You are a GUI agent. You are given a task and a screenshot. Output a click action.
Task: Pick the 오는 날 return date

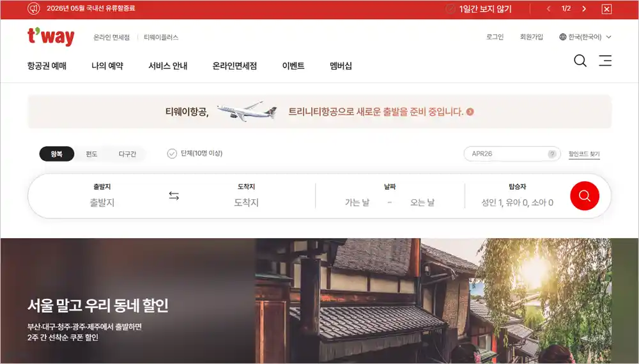pyautogui.click(x=422, y=202)
